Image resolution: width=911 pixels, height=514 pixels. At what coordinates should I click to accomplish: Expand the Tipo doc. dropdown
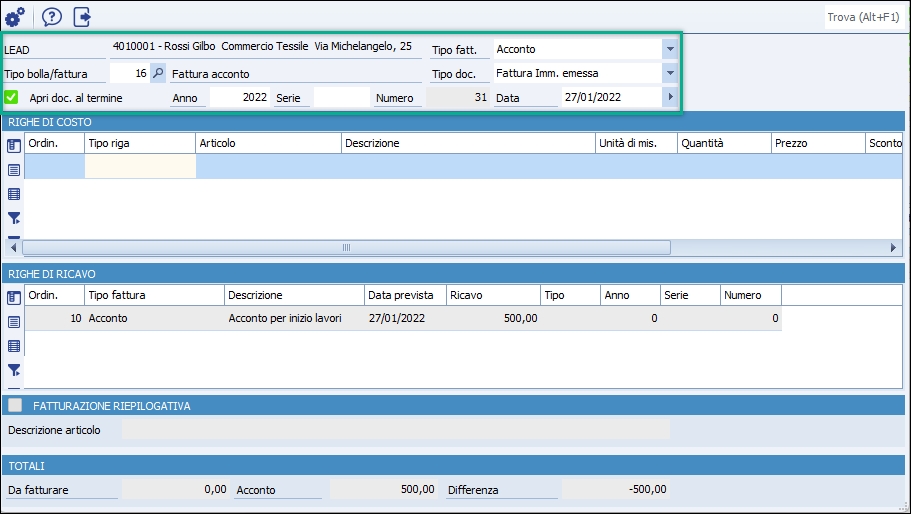[x=670, y=74]
